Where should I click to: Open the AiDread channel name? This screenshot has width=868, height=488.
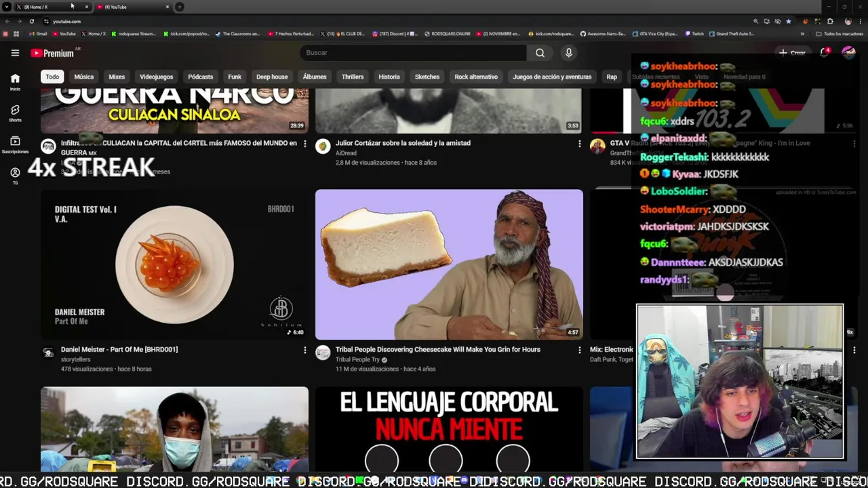pos(346,153)
